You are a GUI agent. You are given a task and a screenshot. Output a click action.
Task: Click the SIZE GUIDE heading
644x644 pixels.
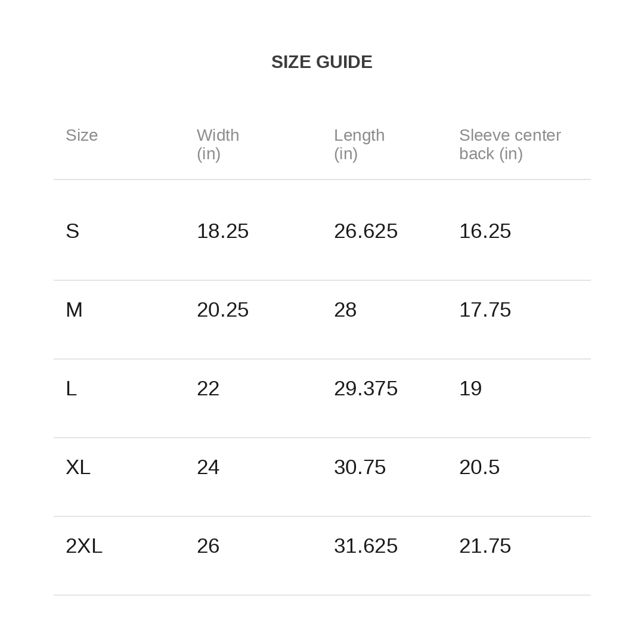point(321,62)
